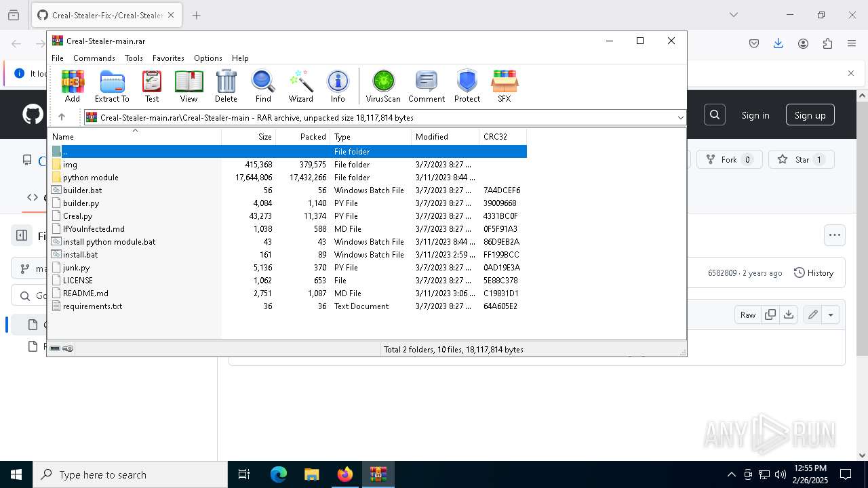Image resolution: width=868 pixels, height=488 pixels.
Task: Click the Extract To toolbar icon
Action: 112,86
